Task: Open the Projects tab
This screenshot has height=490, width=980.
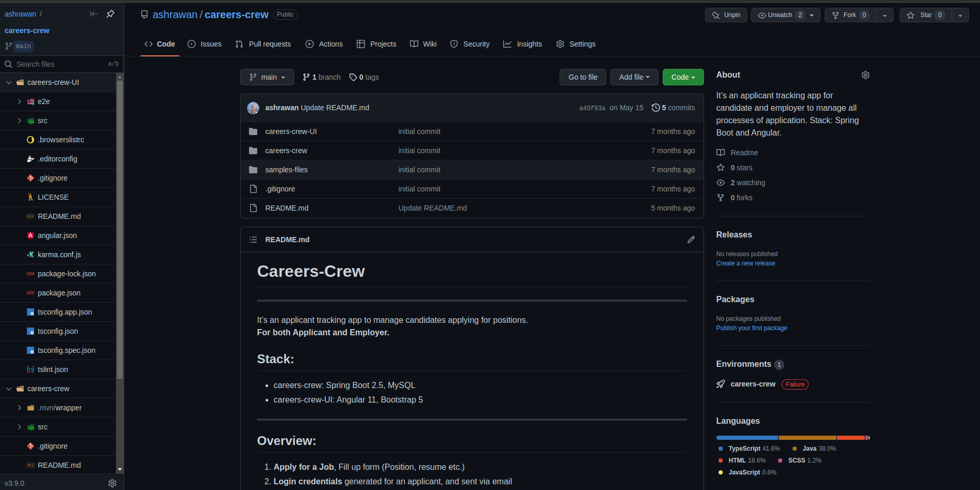Action: tap(376, 44)
